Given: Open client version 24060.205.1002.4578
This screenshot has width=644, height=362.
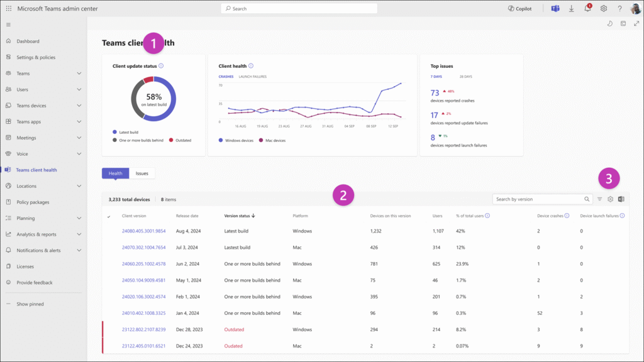Looking at the screenshot, I should (x=144, y=264).
